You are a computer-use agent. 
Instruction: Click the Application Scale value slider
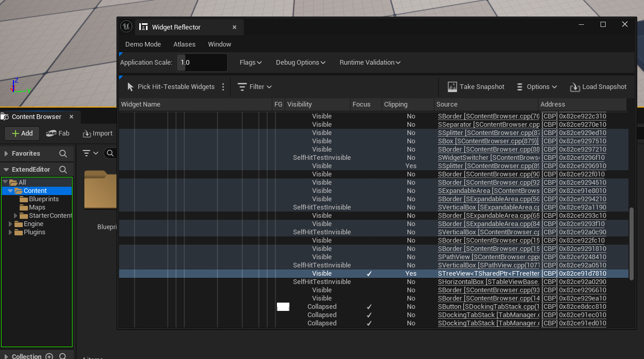coord(202,63)
